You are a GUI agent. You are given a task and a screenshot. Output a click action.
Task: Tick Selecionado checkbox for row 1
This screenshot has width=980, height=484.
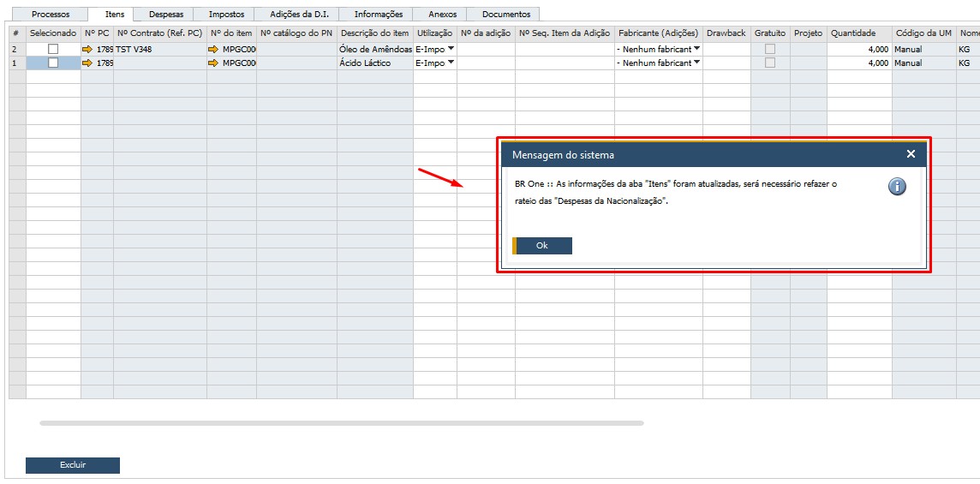[x=53, y=63]
